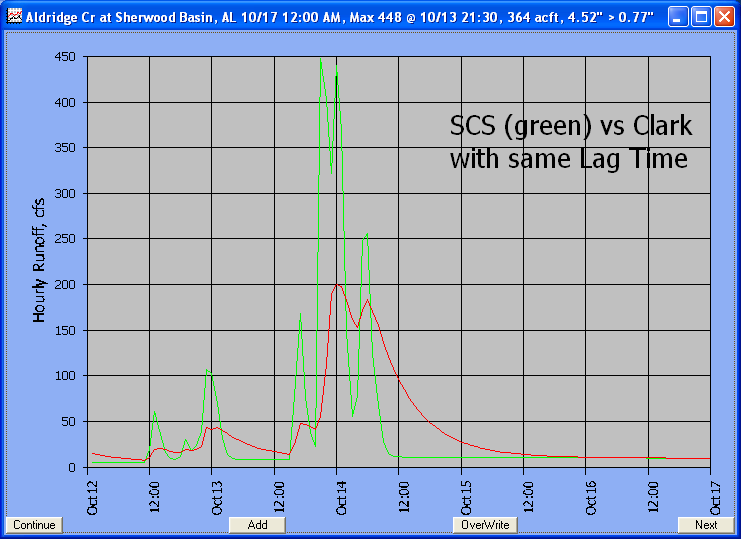Viewport: 741px width, 539px height.
Task: Click the green peak near Oct13
Action: point(208,370)
